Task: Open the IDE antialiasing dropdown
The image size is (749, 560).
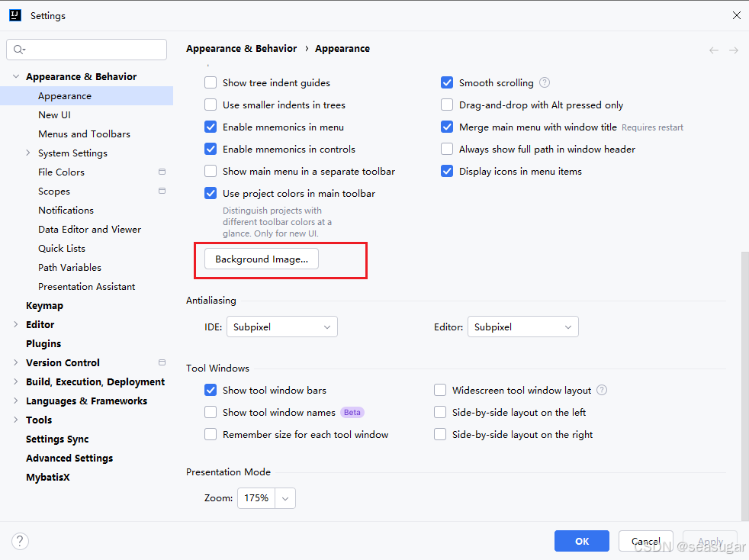Action: point(282,327)
